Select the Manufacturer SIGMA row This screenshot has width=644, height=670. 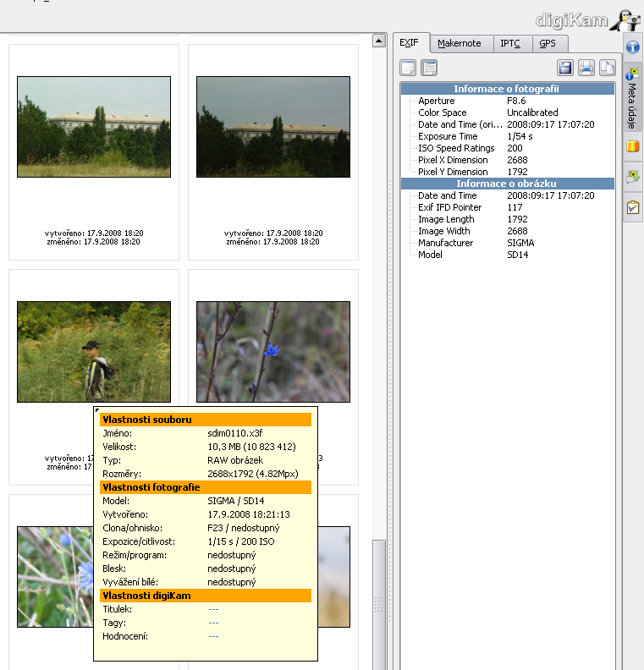point(507,243)
